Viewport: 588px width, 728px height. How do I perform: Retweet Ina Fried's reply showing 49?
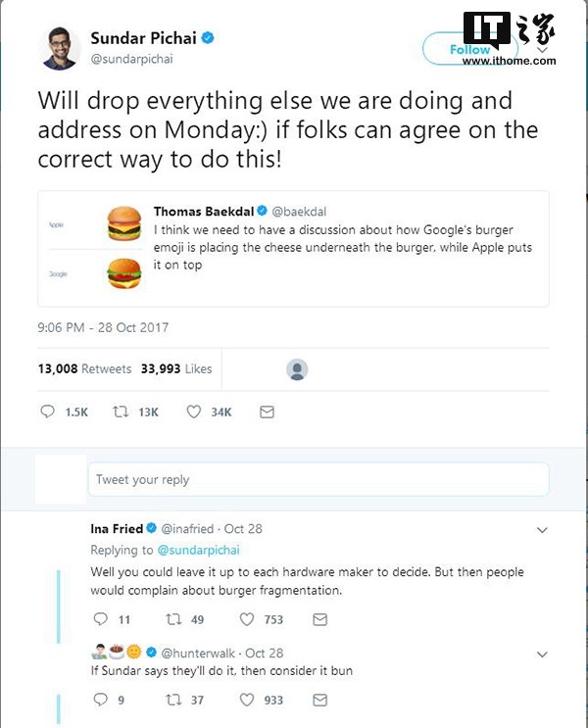(x=174, y=619)
